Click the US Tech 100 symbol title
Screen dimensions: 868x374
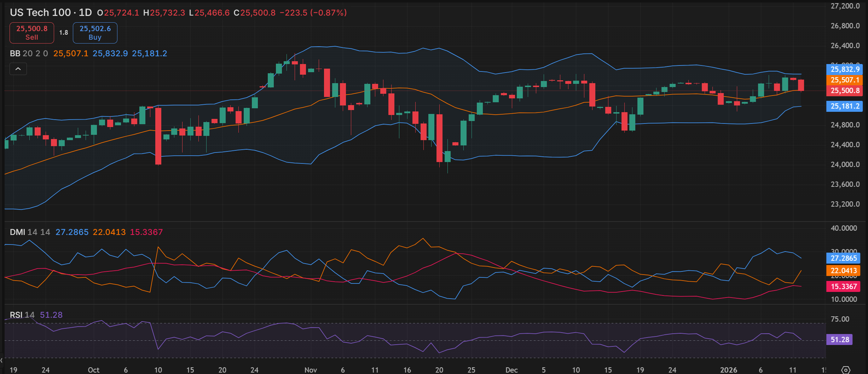click(40, 13)
